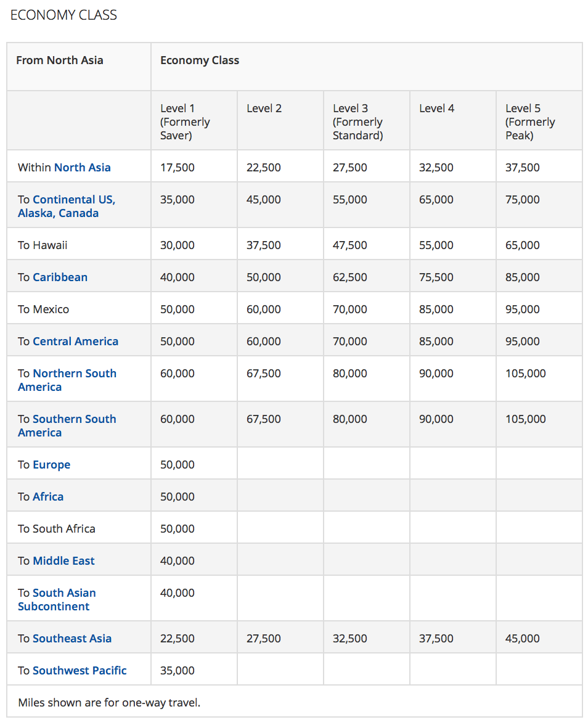Select the Southwest Pacific link
588x725 pixels.
click(x=79, y=670)
